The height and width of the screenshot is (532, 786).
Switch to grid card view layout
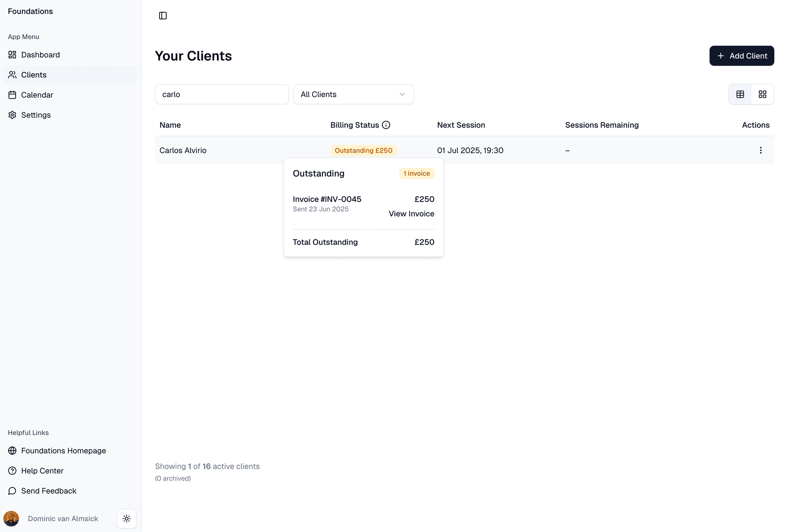pyautogui.click(x=762, y=94)
